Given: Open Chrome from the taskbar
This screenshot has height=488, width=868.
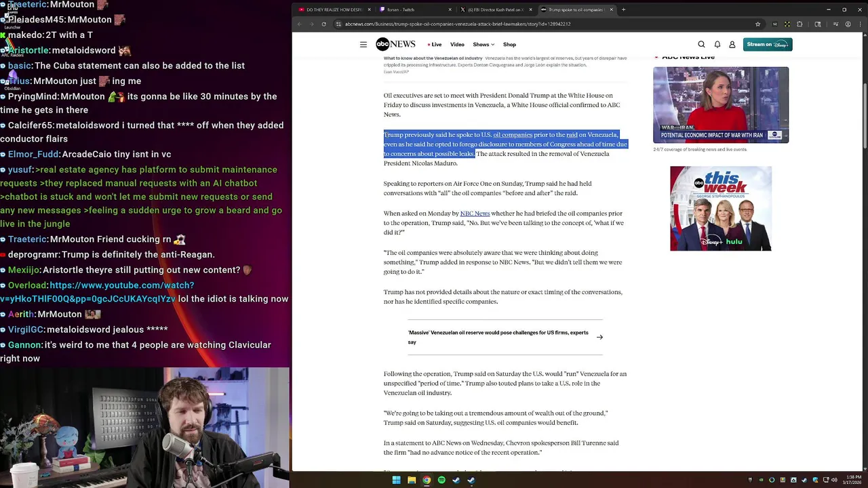Looking at the screenshot, I should point(427,480).
